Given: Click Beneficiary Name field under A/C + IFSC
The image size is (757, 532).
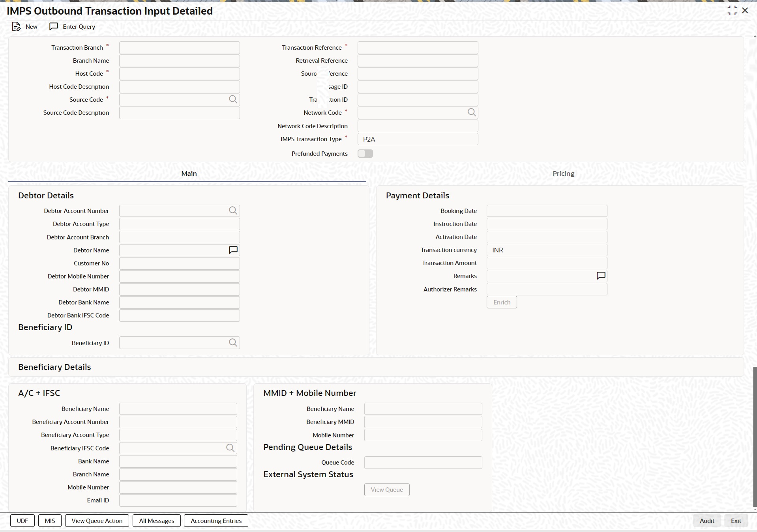Looking at the screenshot, I should [x=178, y=409].
